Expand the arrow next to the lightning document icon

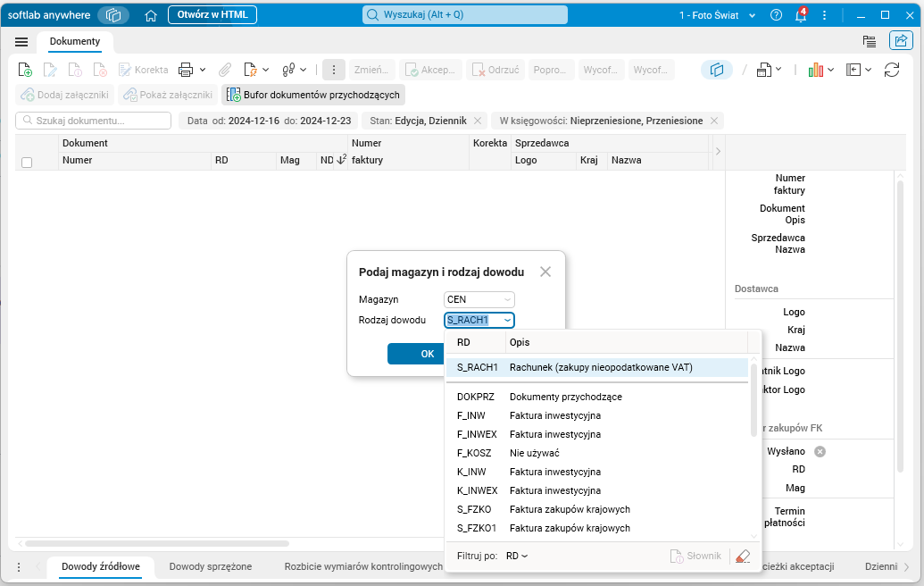click(x=266, y=70)
